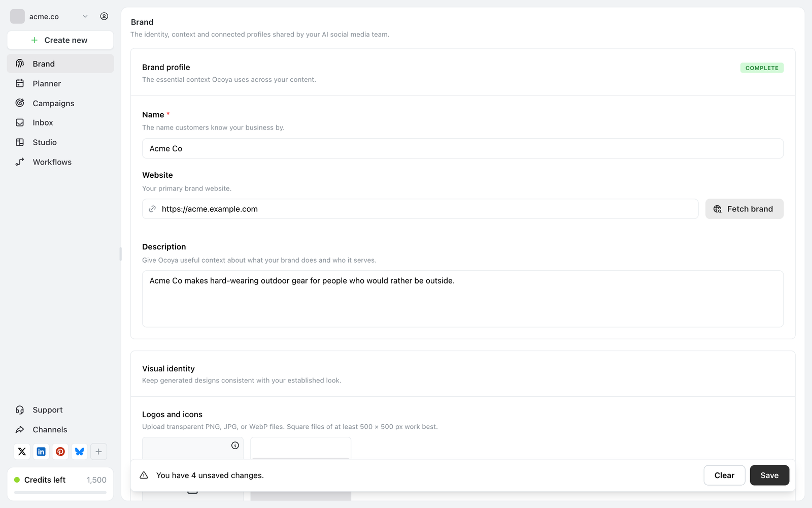
Task: Click the Fetch brand button
Action: tap(745, 209)
